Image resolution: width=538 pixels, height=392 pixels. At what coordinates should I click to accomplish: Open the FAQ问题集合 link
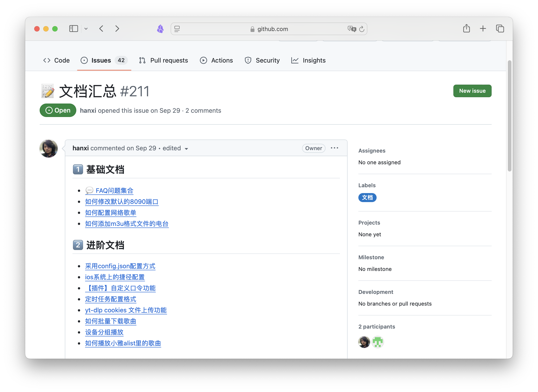point(109,191)
